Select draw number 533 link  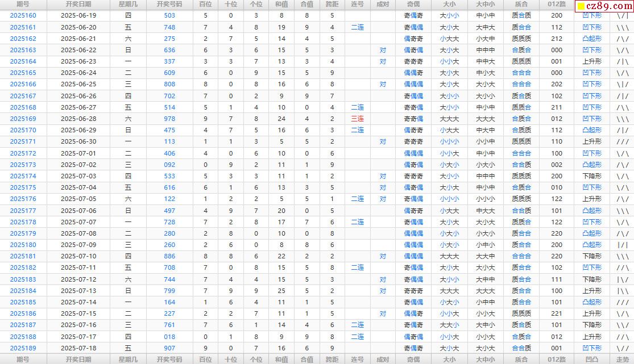coord(169,176)
